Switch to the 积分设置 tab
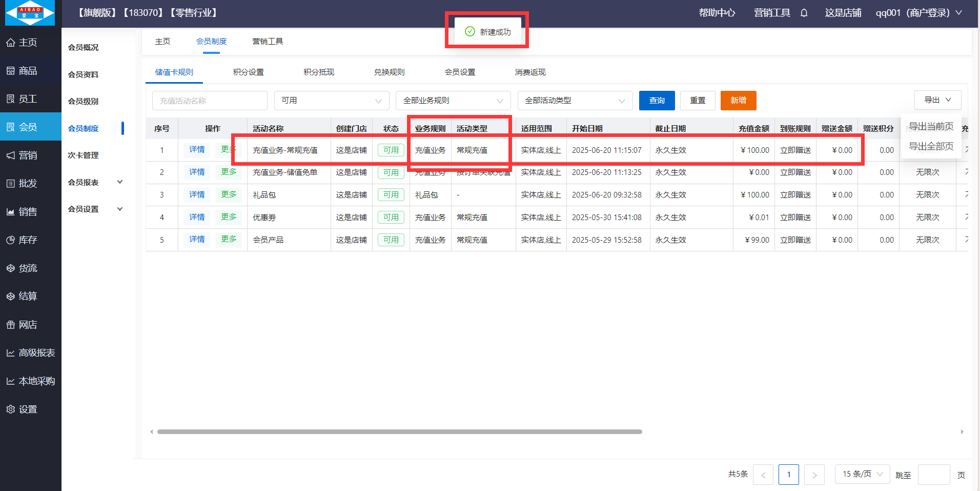Viewport: 980px width, 491px height. pyautogui.click(x=248, y=72)
